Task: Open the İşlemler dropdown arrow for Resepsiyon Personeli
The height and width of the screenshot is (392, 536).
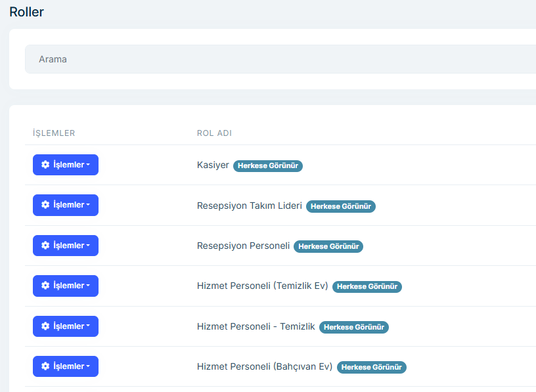Action: tap(88, 246)
